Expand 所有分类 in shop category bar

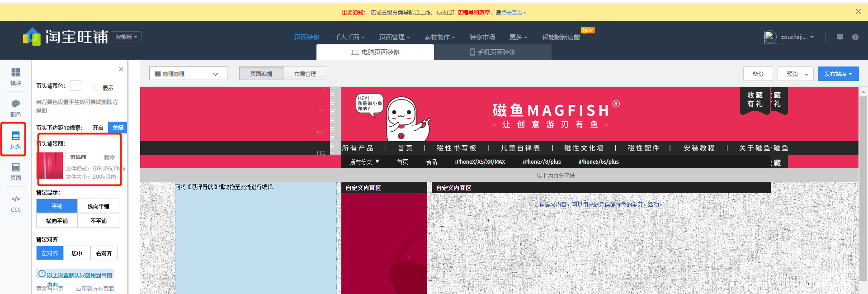[365, 161]
